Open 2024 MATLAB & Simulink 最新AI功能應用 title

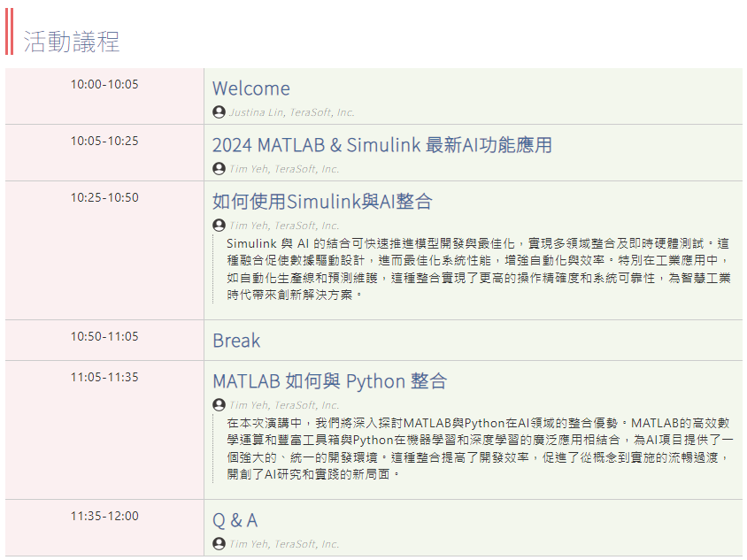click(x=381, y=145)
